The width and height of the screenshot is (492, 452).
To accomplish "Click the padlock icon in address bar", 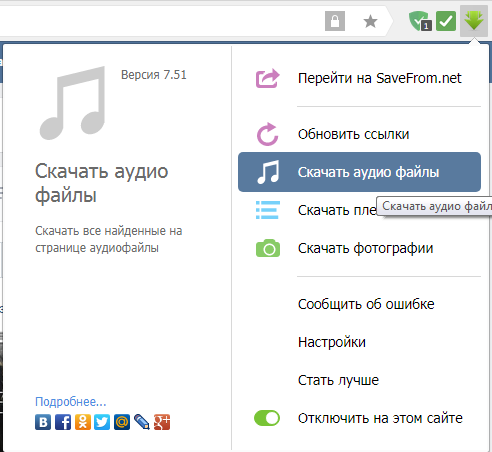I will [335, 21].
